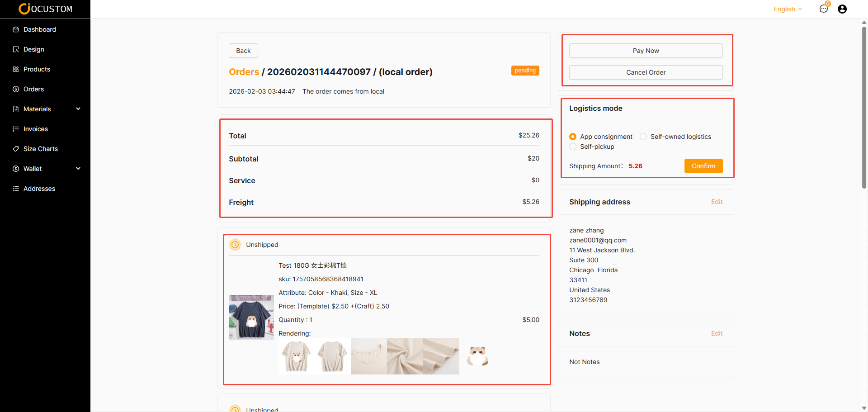Open the navy t-shirt product thumbnail
This screenshot has height=412, width=868.
[251, 317]
